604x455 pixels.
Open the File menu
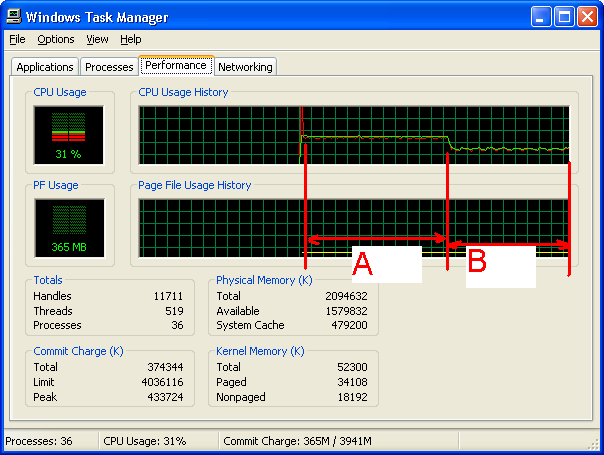coord(17,39)
